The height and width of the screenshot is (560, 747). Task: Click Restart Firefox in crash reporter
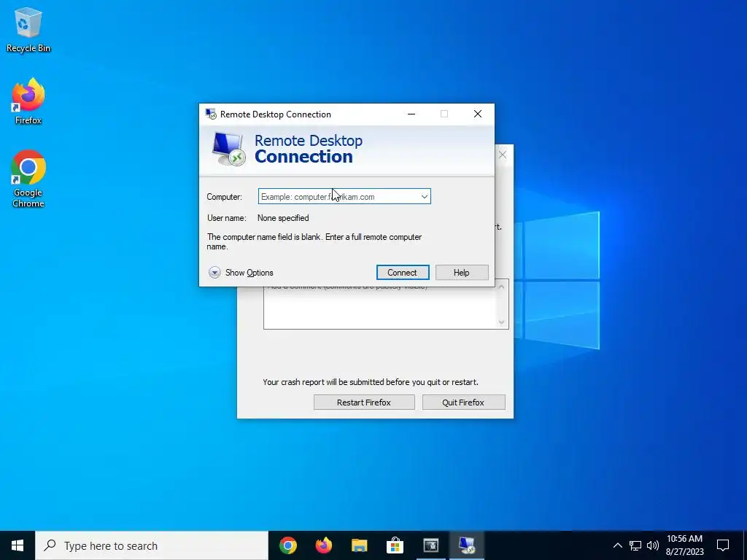point(364,402)
